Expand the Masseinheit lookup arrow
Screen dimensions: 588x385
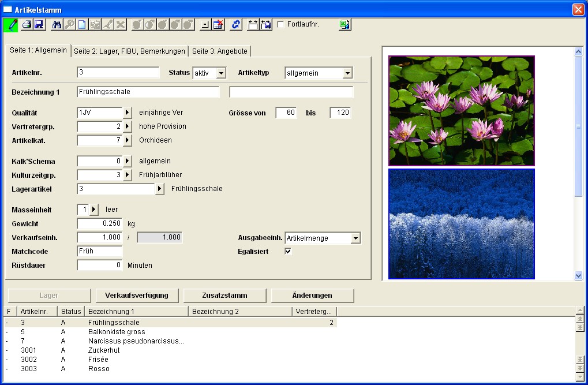[93, 210]
